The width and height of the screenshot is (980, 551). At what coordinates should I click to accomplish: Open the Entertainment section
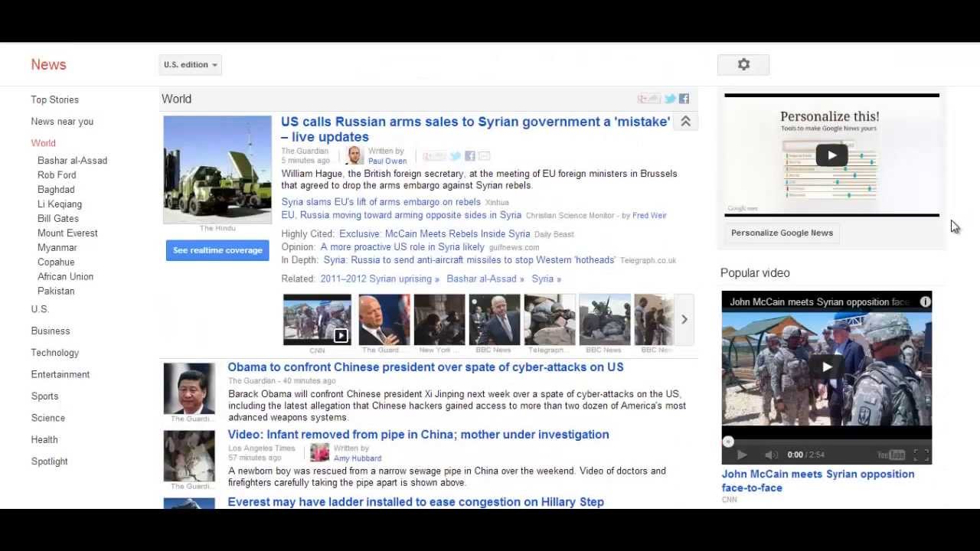[60, 374]
